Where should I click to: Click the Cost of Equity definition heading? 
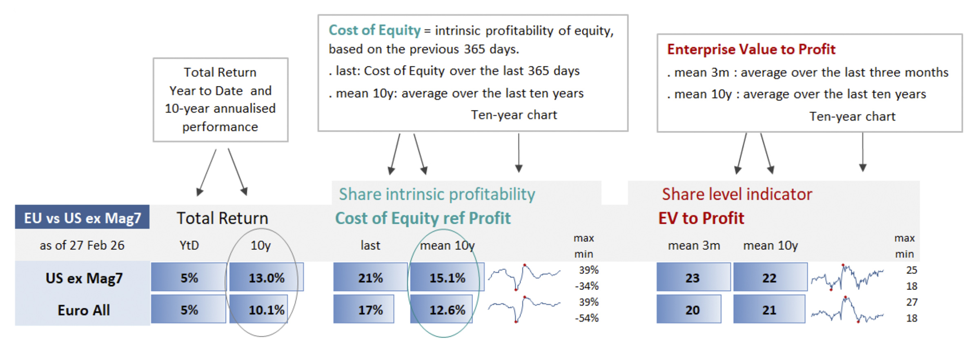(374, 30)
